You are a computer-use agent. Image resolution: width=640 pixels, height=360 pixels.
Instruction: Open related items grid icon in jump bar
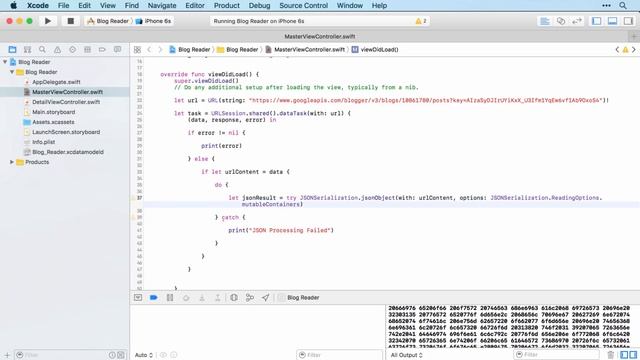pos(137,49)
